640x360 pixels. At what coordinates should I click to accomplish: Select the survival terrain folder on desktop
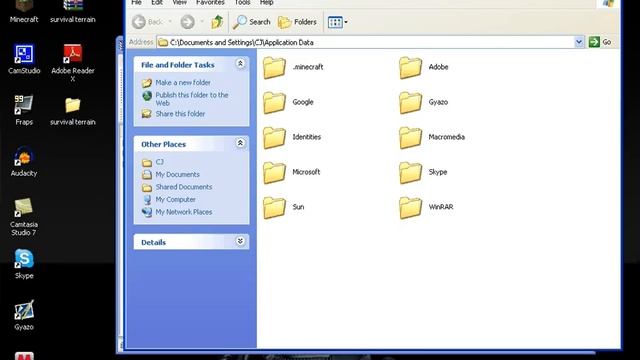73,111
